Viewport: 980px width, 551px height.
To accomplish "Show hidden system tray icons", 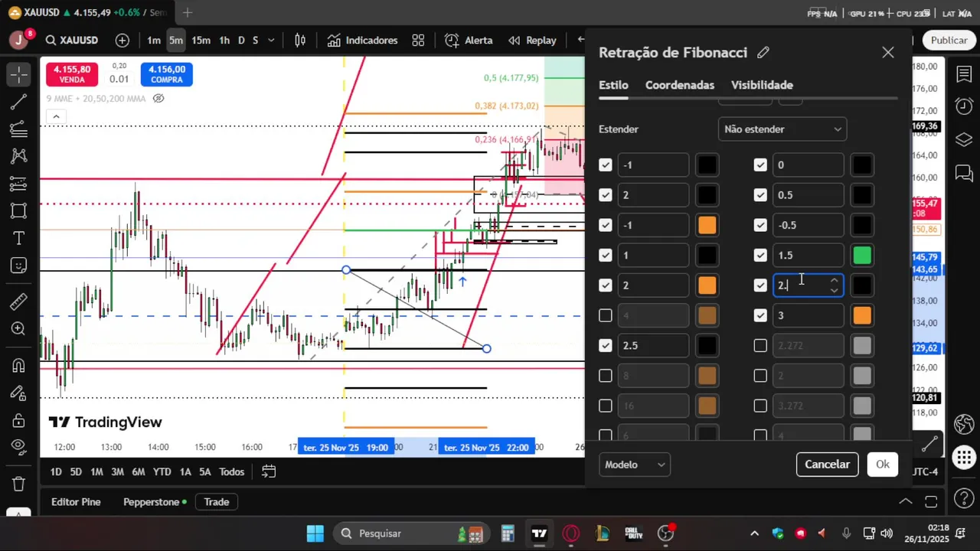I will (755, 533).
